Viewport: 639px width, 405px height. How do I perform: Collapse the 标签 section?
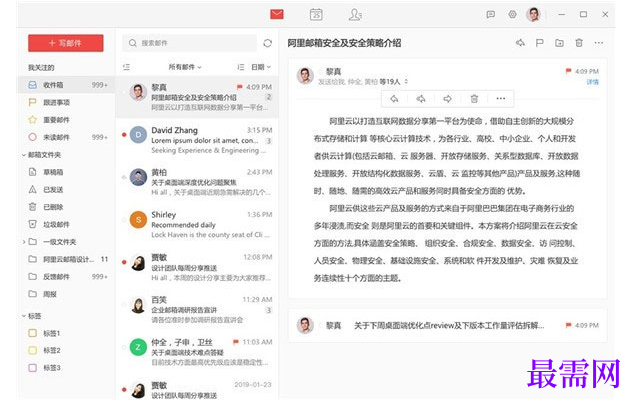pyautogui.click(x=24, y=316)
